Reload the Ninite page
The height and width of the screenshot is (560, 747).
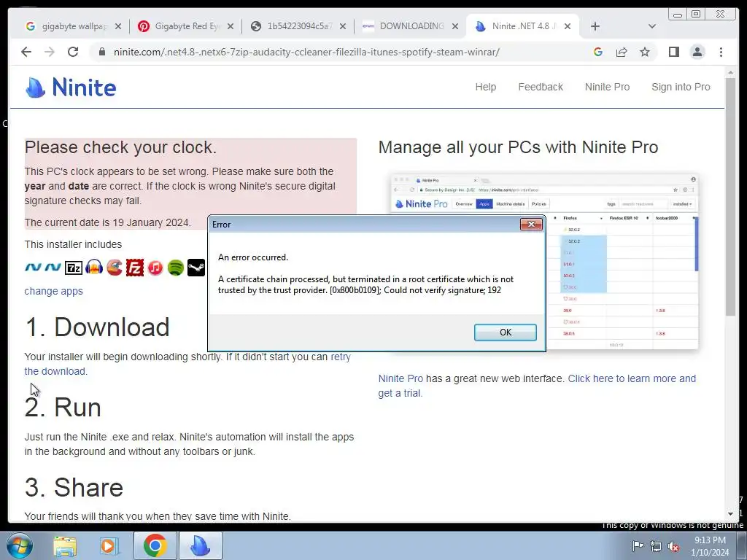(x=73, y=52)
